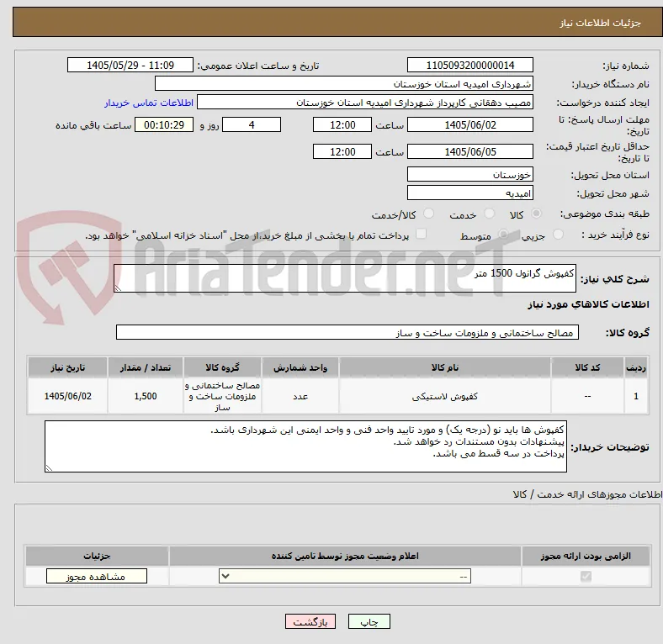Click the شماره نیاز number field

tap(470, 65)
